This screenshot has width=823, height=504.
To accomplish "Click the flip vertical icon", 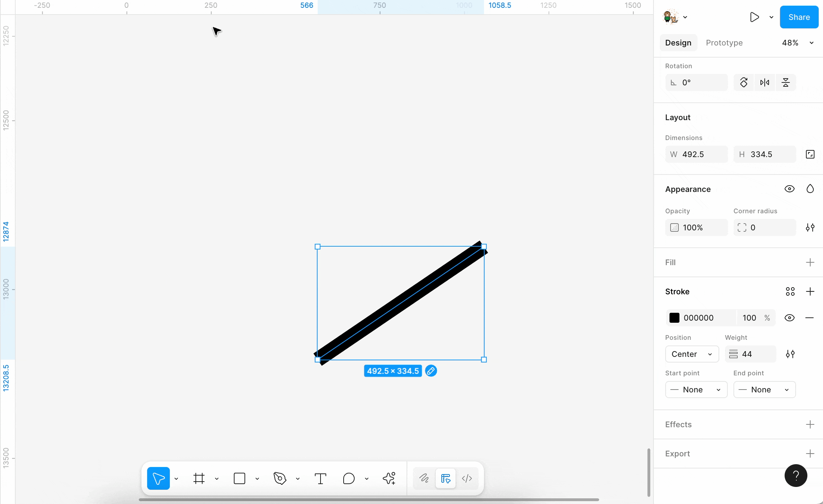I will [786, 82].
